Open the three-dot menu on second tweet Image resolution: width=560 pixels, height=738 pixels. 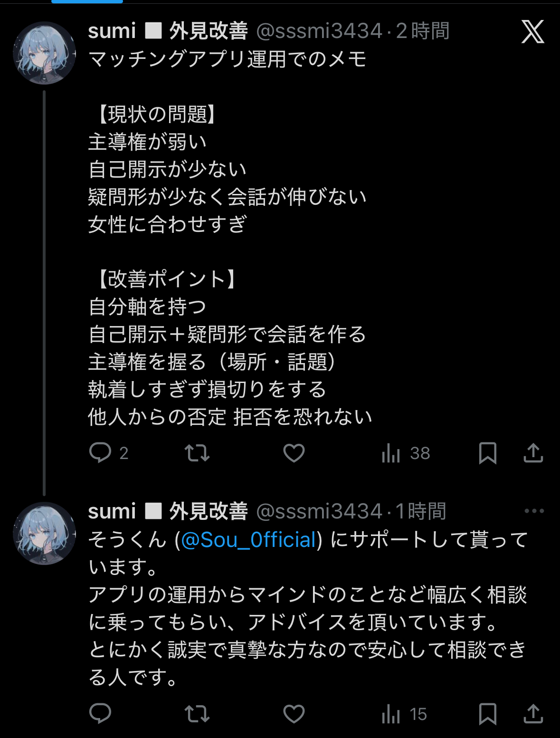(534, 511)
